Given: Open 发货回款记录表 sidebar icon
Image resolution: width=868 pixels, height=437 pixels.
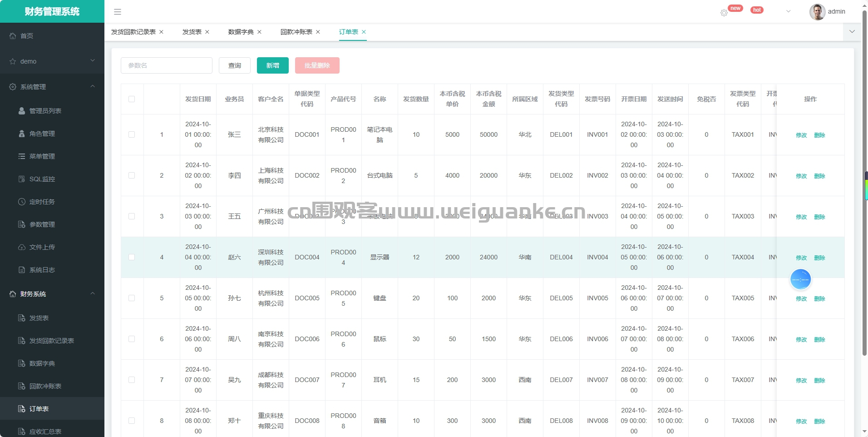Looking at the screenshot, I should click(22, 341).
